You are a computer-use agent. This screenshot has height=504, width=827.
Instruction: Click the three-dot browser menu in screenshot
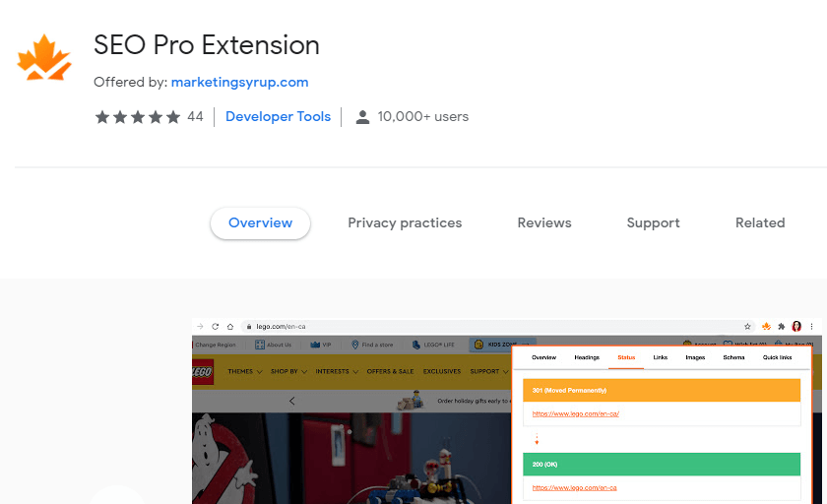click(x=811, y=327)
